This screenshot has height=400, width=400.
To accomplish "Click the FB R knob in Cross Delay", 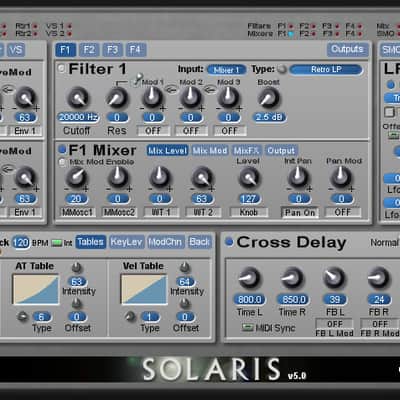I will pyautogui.click(x=378, y=278).
